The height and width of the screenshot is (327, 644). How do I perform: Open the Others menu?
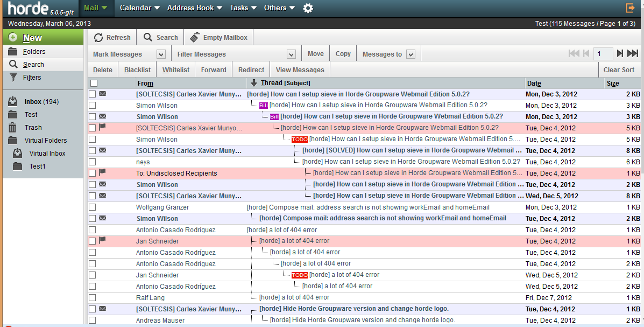click(279, 8)
